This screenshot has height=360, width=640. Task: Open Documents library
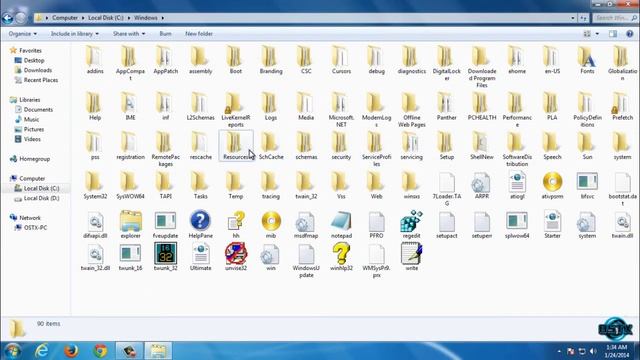click(38, 109)
